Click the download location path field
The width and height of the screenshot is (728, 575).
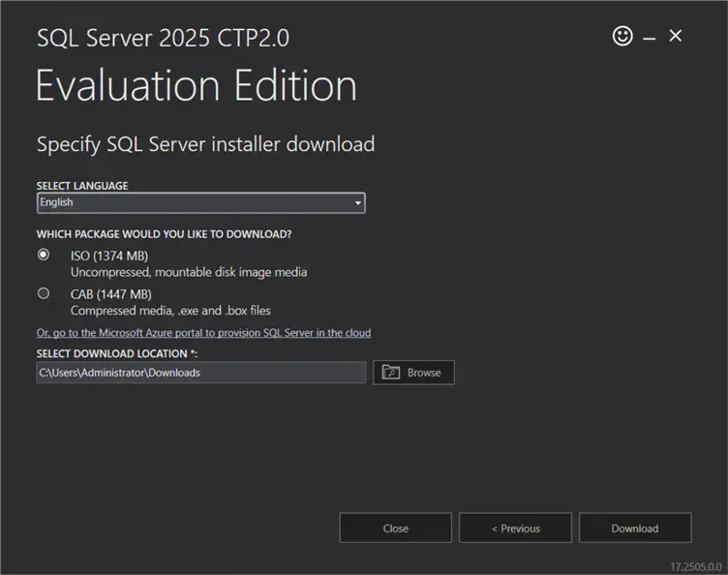coord(201,373)
